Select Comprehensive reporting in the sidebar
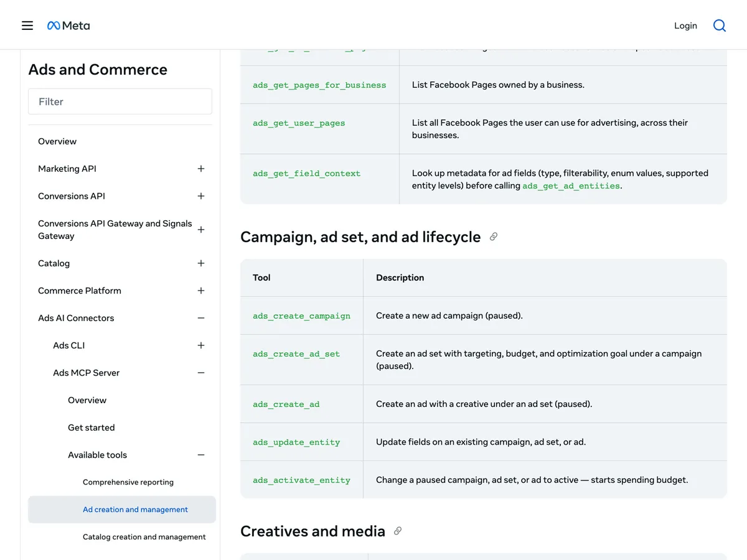 click(x=128, y=482)
